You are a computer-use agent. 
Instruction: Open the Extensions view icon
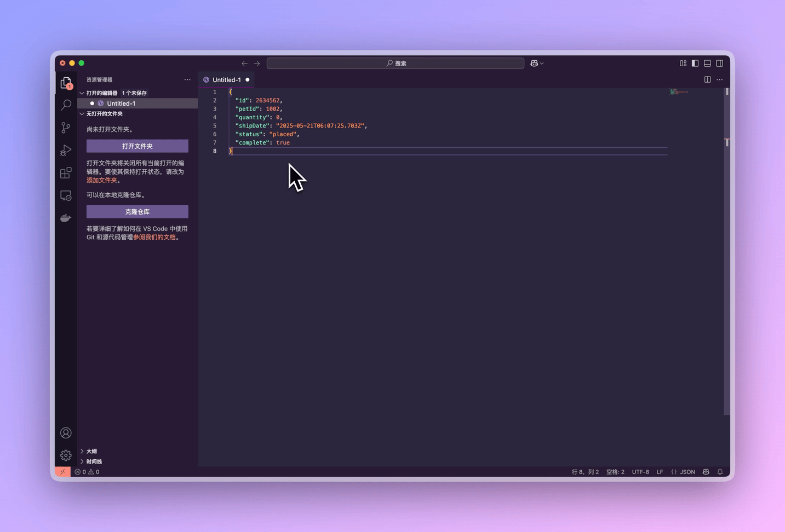(x=66, y=173)
